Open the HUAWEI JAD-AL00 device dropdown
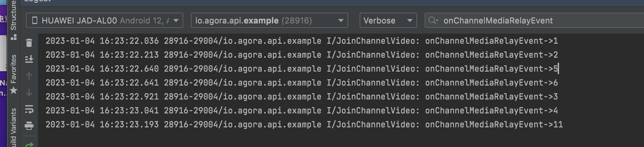 tap(105, 21)
